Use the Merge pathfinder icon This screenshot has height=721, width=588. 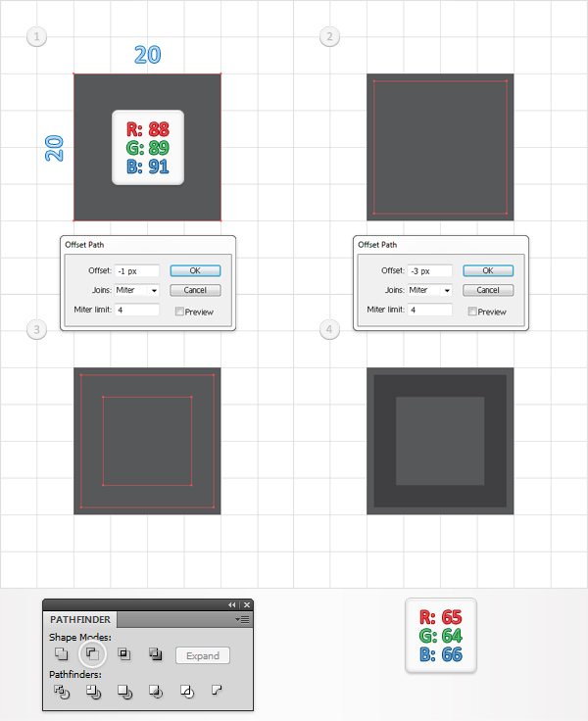pyautogui.click(x=124, y=691)
